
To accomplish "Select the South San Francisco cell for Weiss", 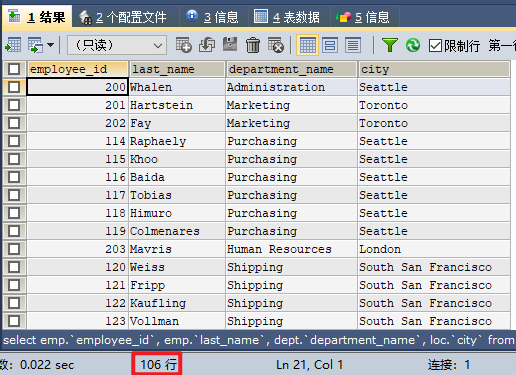I will 434,267.
